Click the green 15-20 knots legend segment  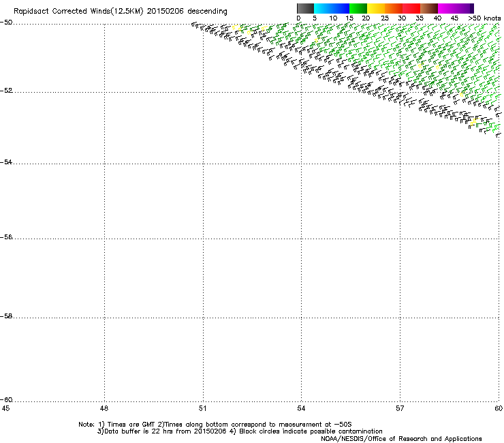click(358, 8)
